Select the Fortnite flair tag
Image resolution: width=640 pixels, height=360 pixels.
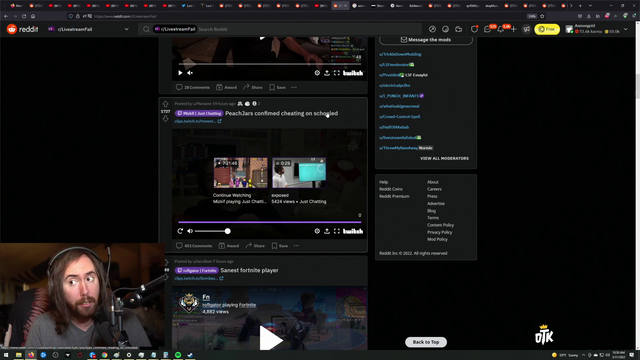click(x=197, y=270)
